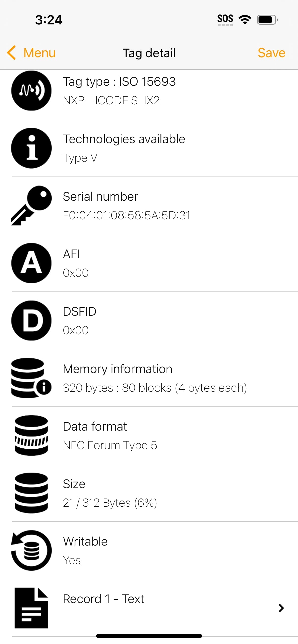
Task: Tap the battery status indicator
Action: [x=267, y=20]
